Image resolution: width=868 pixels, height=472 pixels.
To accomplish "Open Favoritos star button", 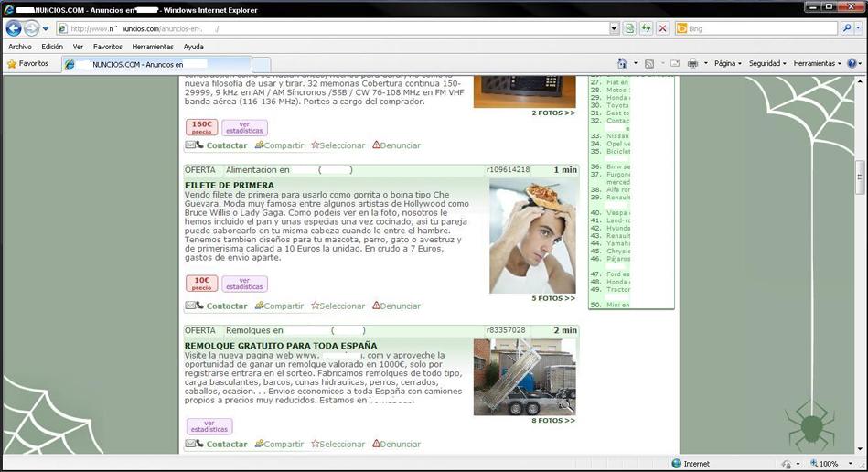I will (x=27, y=63).
